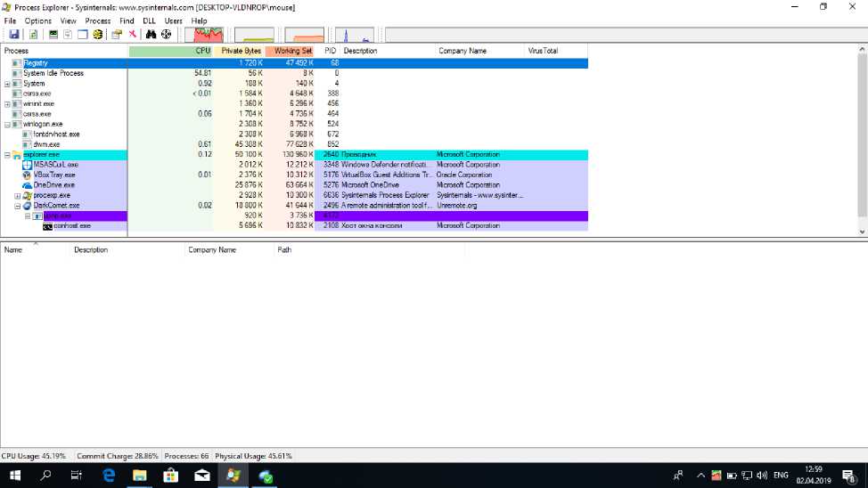
Task: Collapse the winlogon.exe node
Action: coord(7,125)
